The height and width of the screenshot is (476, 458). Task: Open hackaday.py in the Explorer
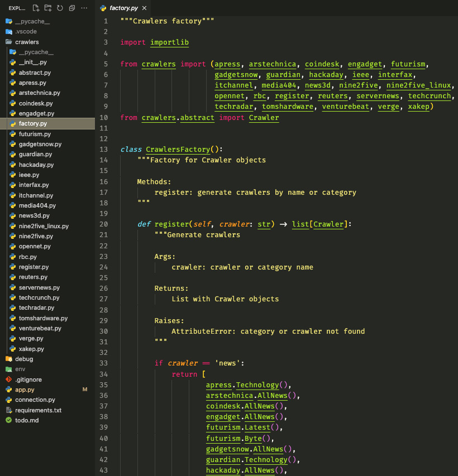click(x=47, y=165)
